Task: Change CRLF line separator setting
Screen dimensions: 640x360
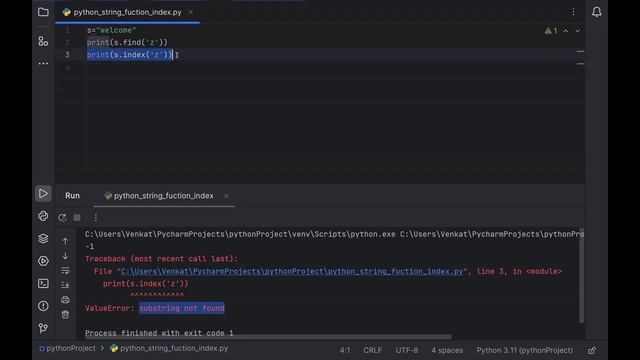Action: (373, 350)
